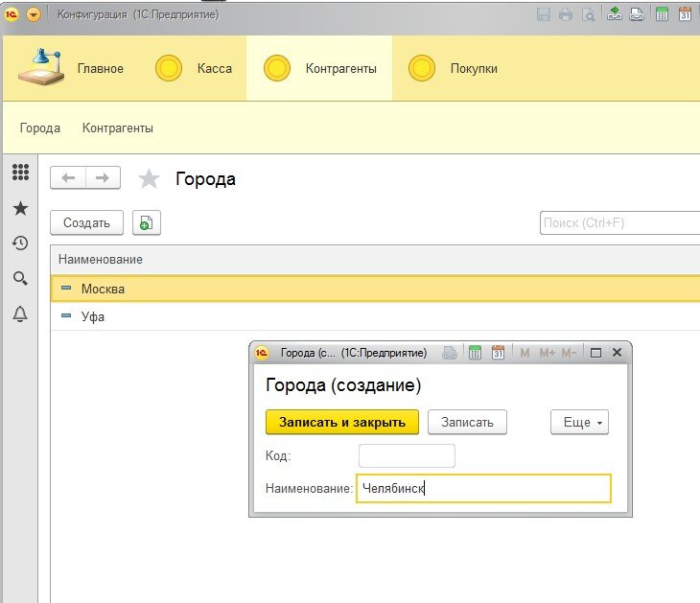The image size is (700, 603).
Task: Open the calculator icon in the main title bar
Action: 662,14
